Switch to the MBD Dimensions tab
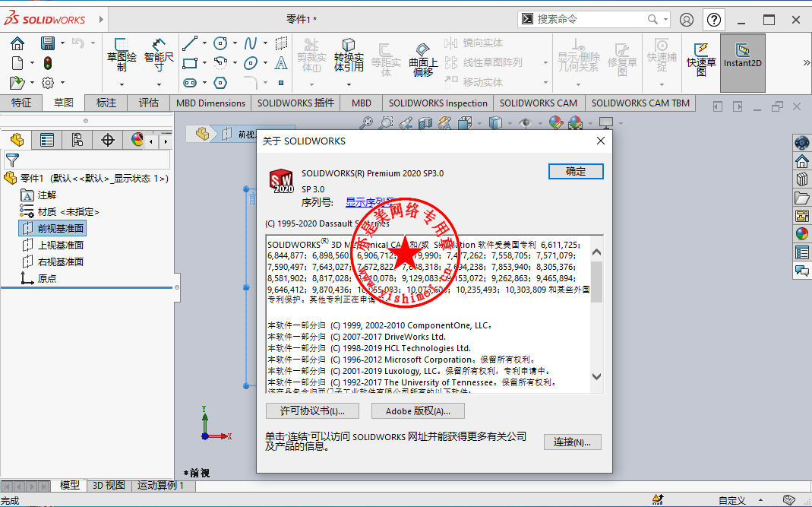The image size is (812, 507). click(210, 103)
